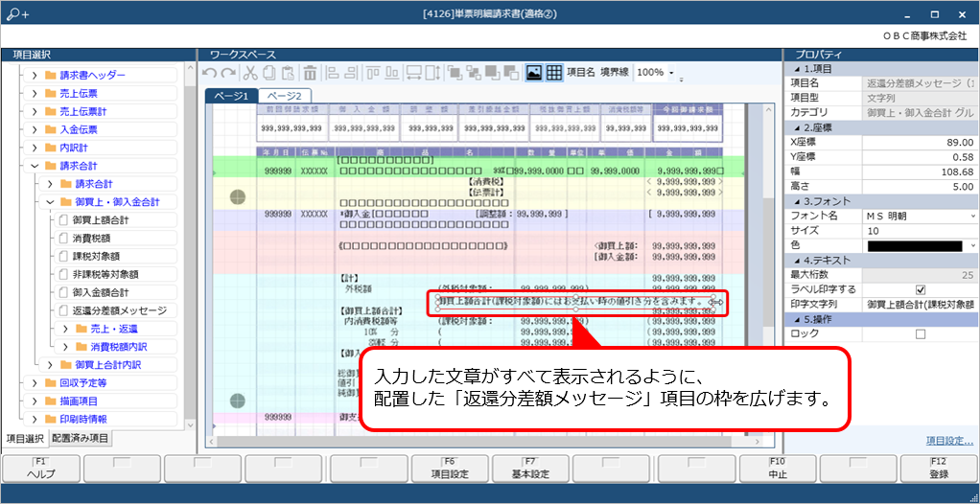Viewport: 980px width, 504px height.
Task: Click the X座標 89.00 field
Action: 921,143
